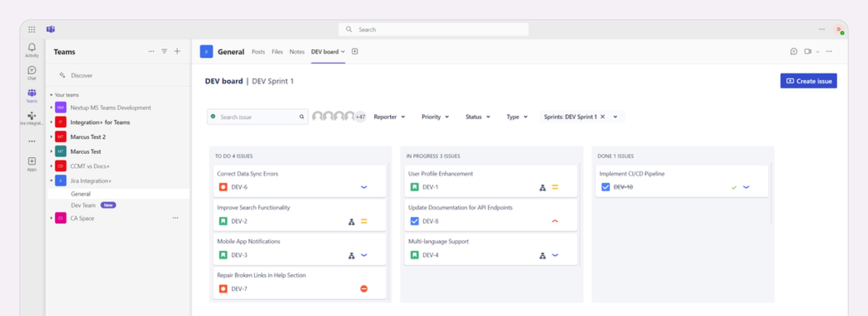Viewport: 868px width, 316px height.
Task: Click the first assignee avatar filter
Action: 317,116
